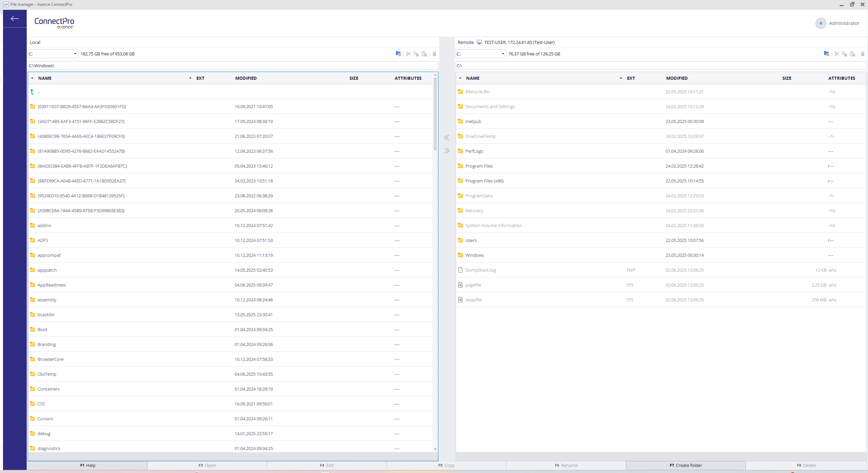Viewport: 868px width, 473px height.
Task: Sort the Local list by NAME column
Action: [45, 78]
